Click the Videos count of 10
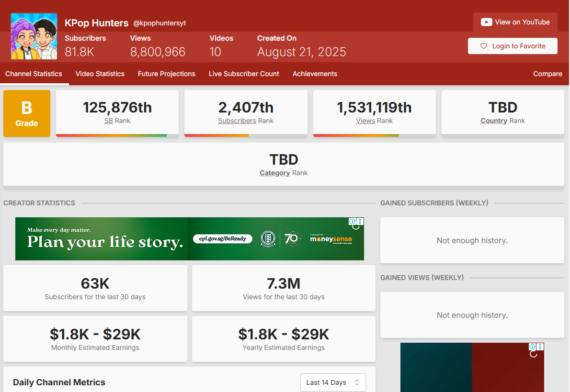 pyautogui.click(x=215, y=52)
